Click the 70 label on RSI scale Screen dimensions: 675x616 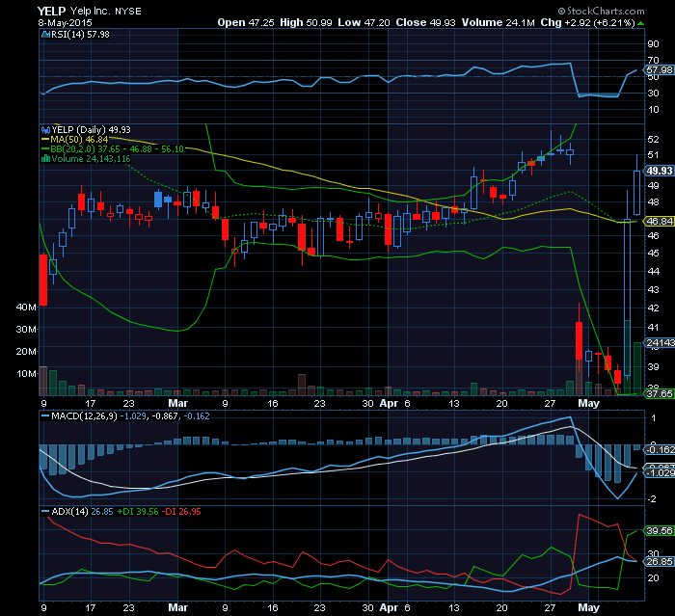point(653,61)
